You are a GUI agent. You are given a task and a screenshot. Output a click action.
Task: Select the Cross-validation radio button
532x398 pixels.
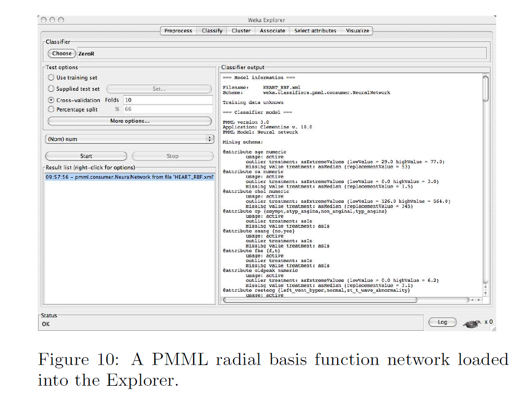[51, 100]
